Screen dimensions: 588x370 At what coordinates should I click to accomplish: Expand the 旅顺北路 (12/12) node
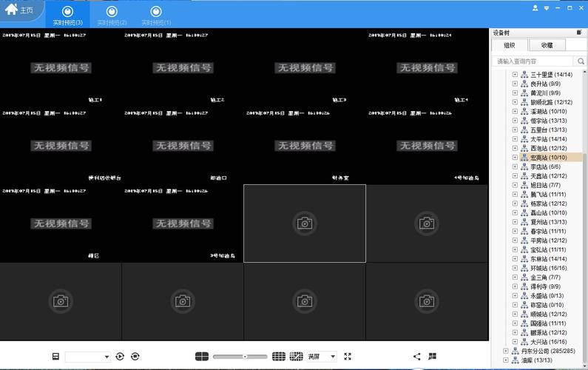coord(515,102)
